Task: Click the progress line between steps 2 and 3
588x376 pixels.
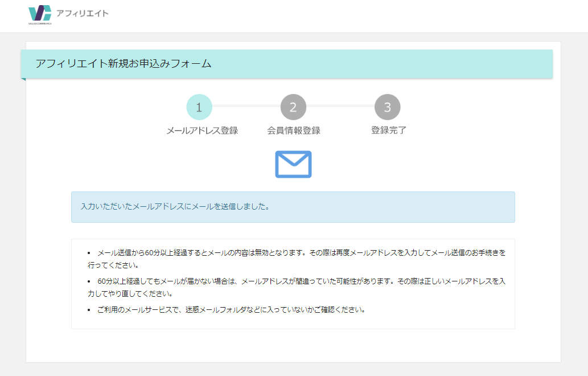Action: (x=340, y=106)
